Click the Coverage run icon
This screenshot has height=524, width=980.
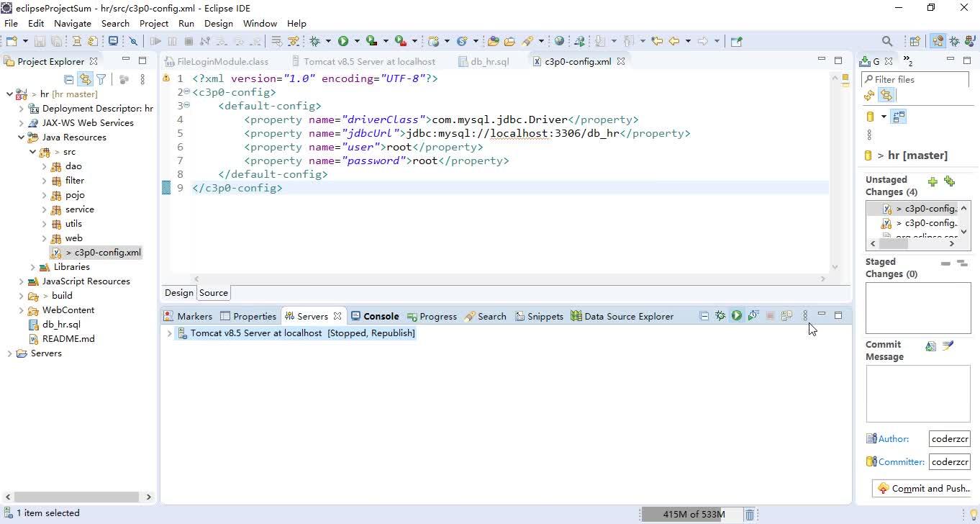pyautogui.click(x=371, y=41)
